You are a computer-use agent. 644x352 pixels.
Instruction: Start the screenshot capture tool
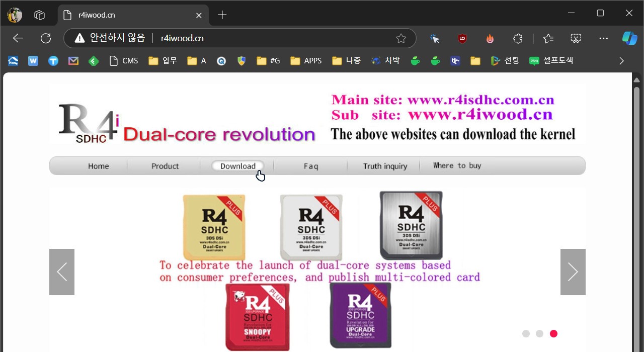[x=576, y=38]
